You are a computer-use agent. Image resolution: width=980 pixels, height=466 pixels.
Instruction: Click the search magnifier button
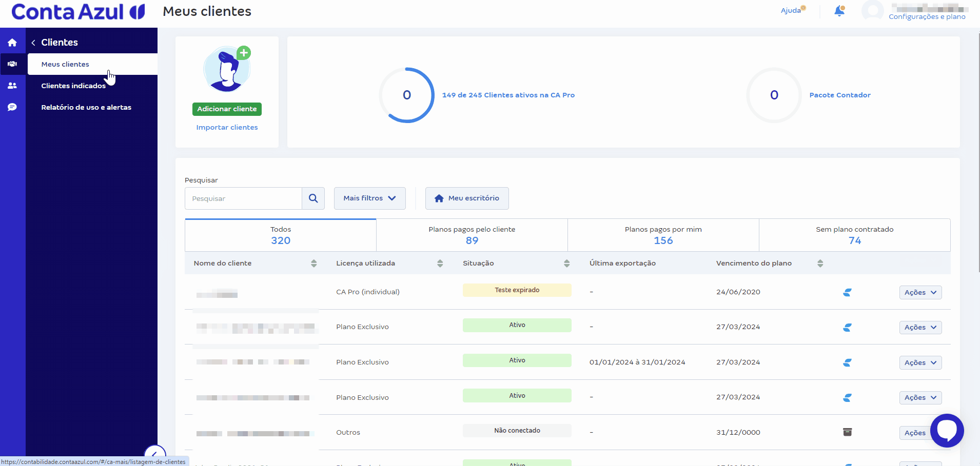coord(313,198)
